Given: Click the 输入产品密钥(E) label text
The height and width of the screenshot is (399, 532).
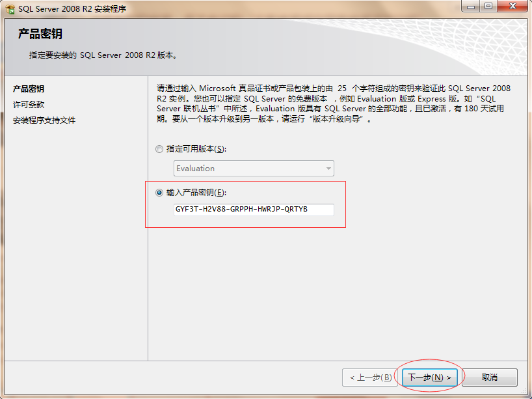Looking at the screenshot, I should (x=196, y=193).
